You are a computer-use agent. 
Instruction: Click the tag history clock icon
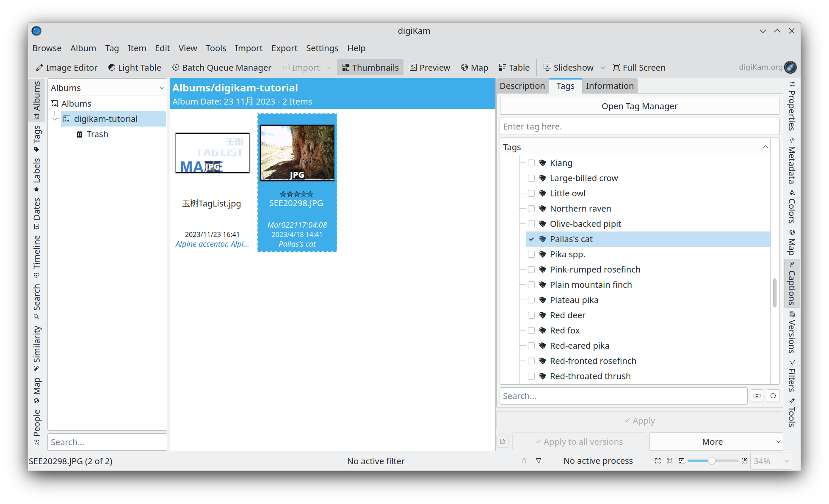(773, 396)
